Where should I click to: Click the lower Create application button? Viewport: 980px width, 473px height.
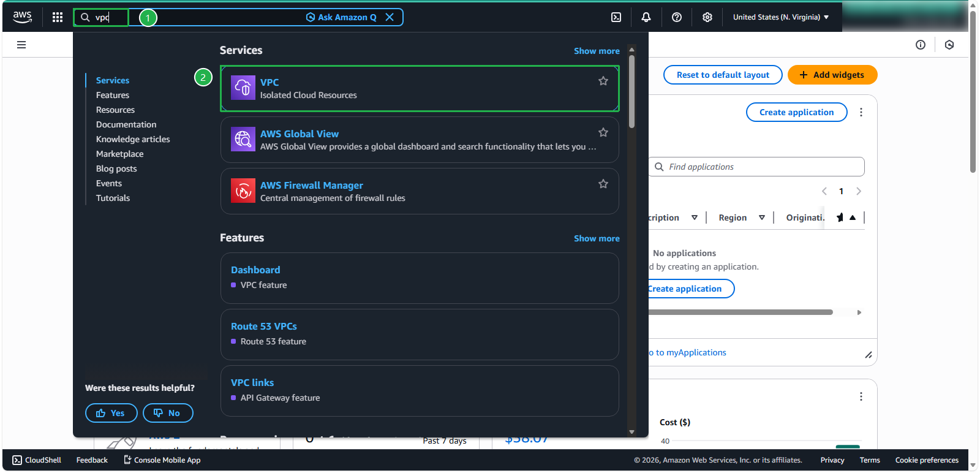(691, 289)
